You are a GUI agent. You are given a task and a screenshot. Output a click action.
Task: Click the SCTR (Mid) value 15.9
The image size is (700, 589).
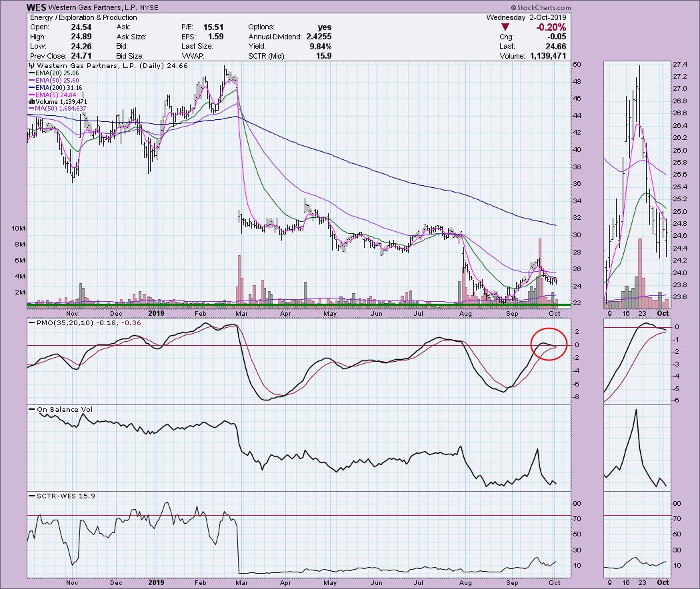(323, 56)
